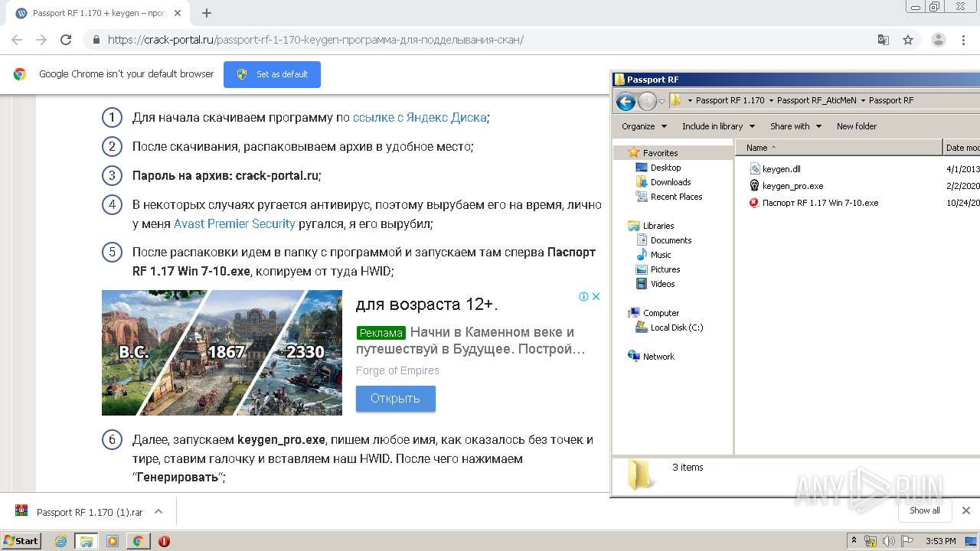Click Passport RF 1.170 in breadcrumb path
The width and height of the screenshot is (980, 551).
[730, 100]
